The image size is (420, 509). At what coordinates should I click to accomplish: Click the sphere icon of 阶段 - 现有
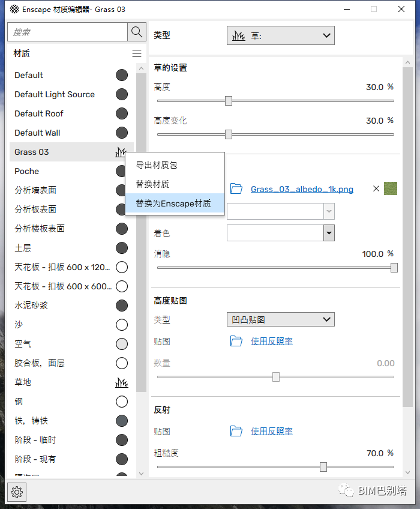[122, 459]
